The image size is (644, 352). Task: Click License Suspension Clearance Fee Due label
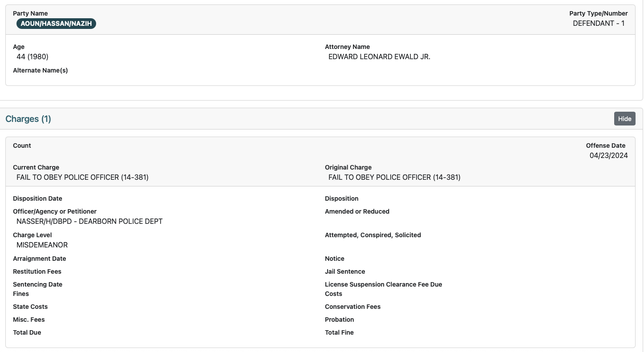pos(383,284)
